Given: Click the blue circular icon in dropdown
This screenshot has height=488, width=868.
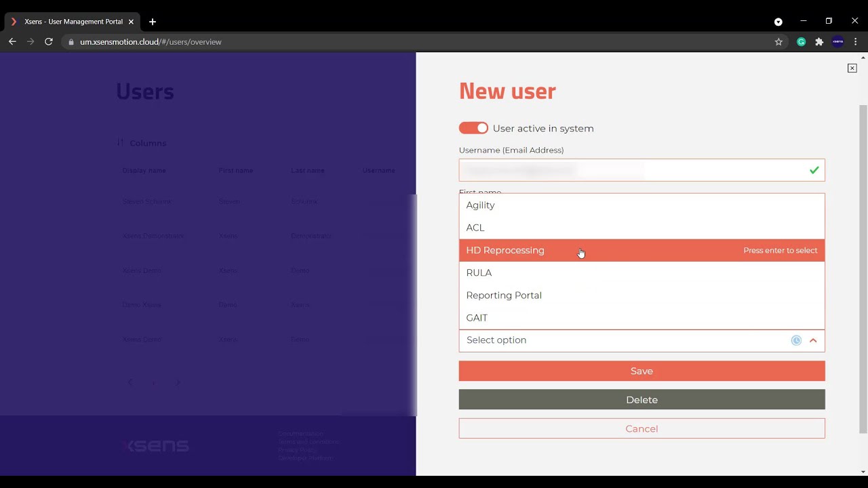Looking at the screenshot, I should (796, 340).
